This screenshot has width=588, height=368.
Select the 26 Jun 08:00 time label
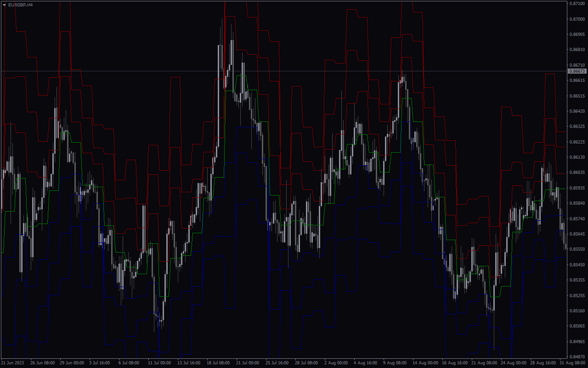43,363
